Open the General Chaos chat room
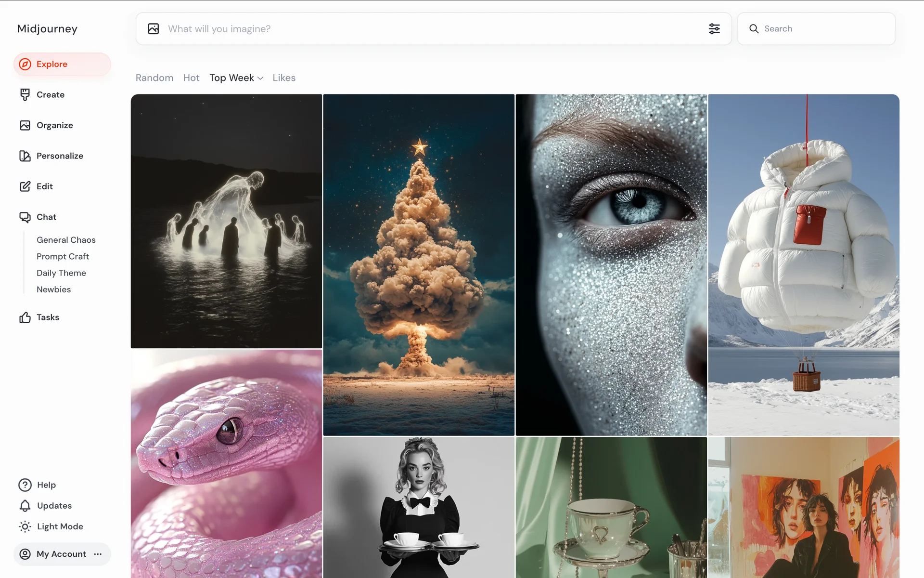 click(66, 240)
